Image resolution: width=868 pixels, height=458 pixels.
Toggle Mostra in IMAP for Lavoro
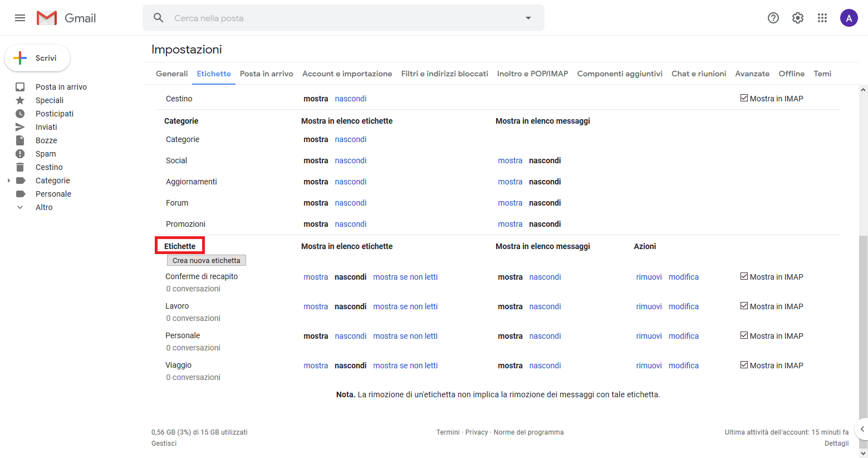click(x=744, y=306)
